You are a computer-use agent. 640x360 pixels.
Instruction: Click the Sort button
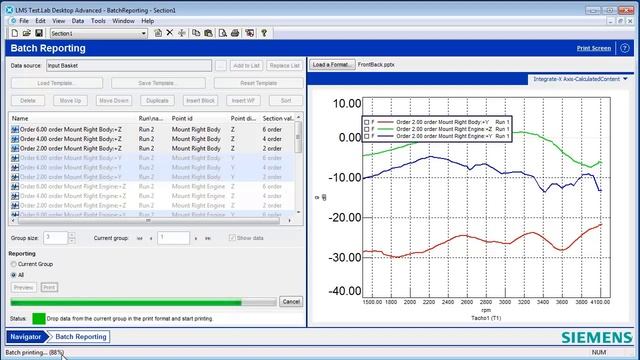point(286,100)
